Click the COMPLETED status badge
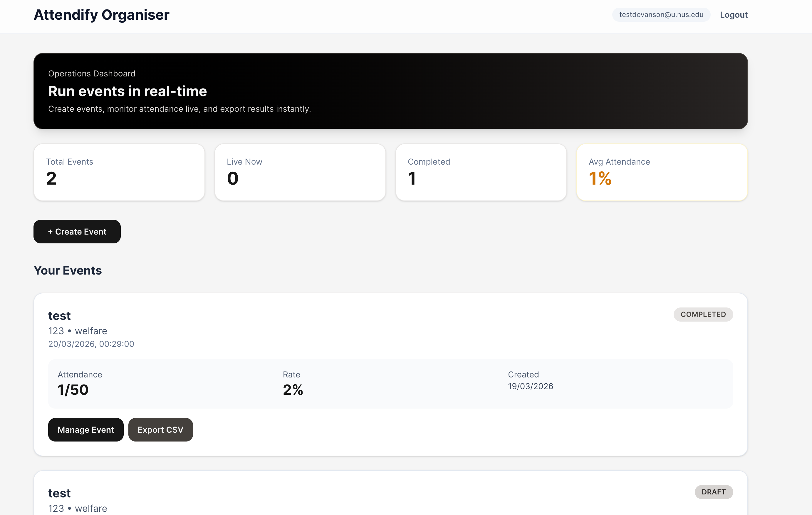Viewport: 812px width, 515px height. (x=703, y=314)
